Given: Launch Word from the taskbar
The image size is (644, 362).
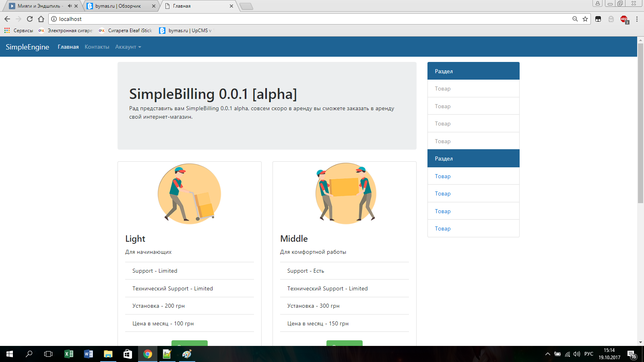Looking at the screenshot, I should [x=89, y=354].
